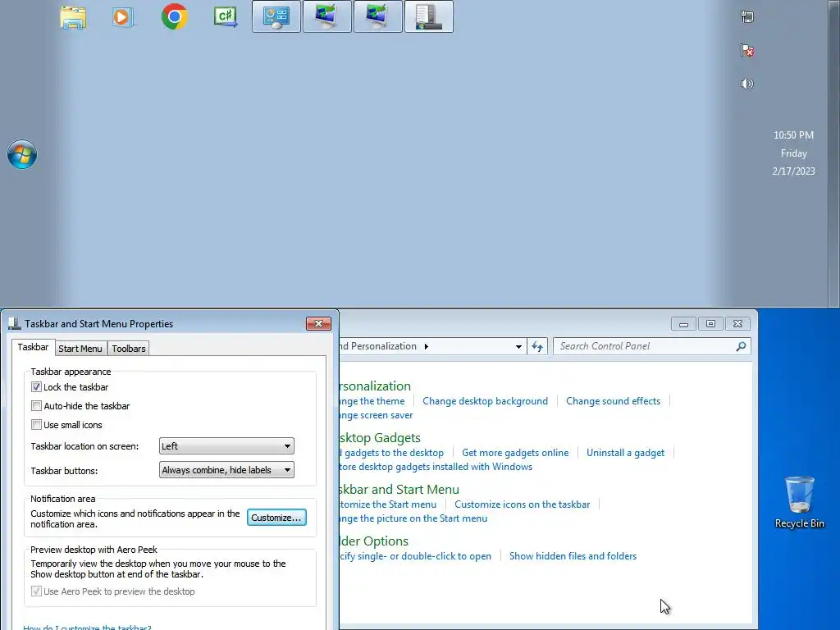Switch to Taskbar Properties taskbar button
840x630 pixels.
pyautogui.click(x=428, y=16)
